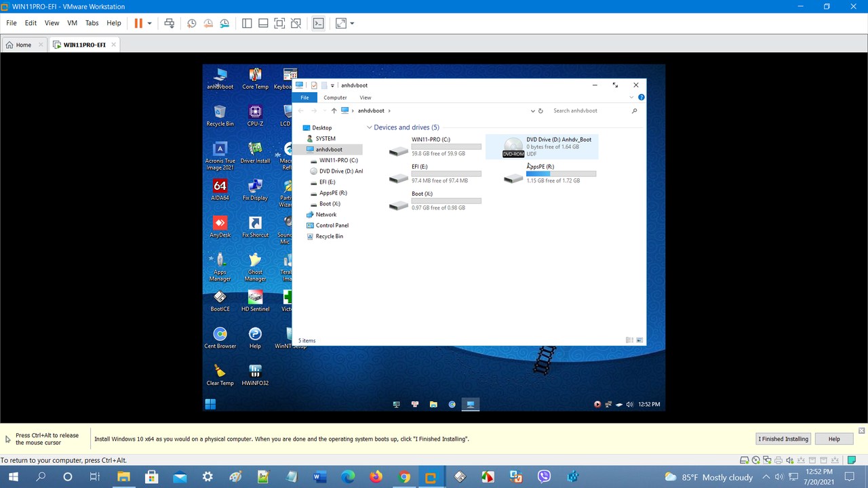868x488 pixels.
Task: Open the VMware File menu
Action: coord(12,23)
